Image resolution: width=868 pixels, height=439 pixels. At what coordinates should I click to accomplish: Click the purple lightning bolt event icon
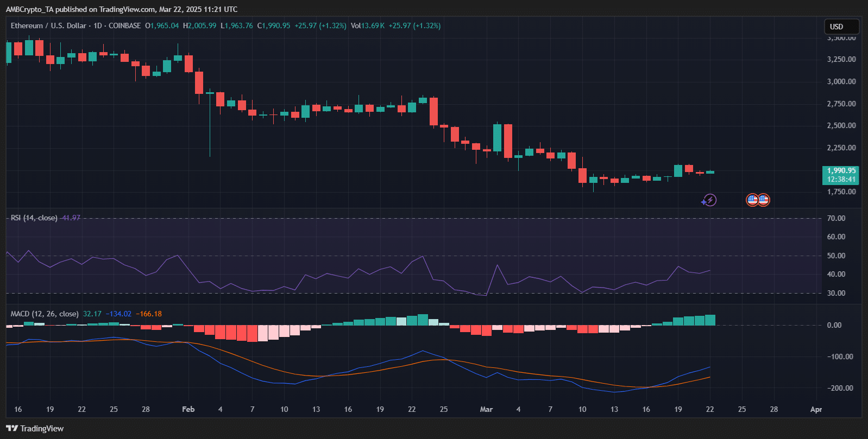point(710,200)
